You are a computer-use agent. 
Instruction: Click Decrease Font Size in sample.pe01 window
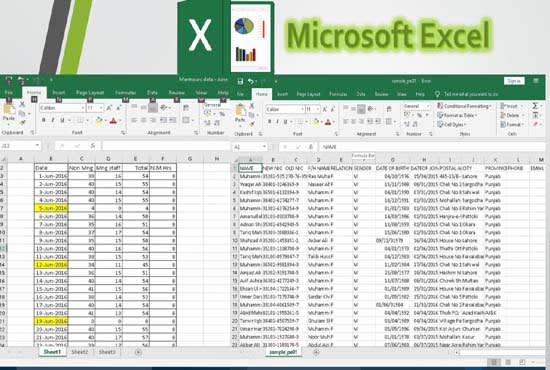(x=333, y=109)
